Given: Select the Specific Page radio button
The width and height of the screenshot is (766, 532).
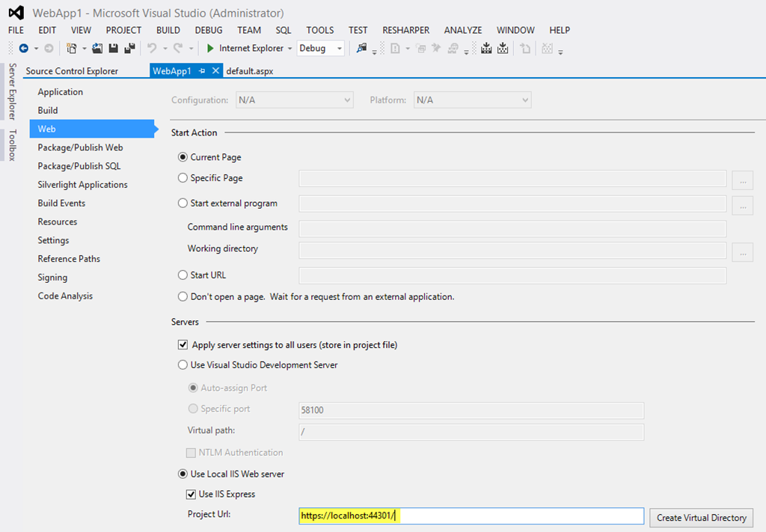Looking at the screenshot, I should click(x=183, y=178).
